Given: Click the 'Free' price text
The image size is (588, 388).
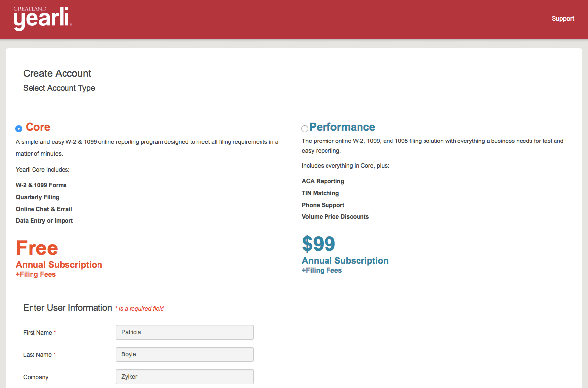Looking at the screenshot, I should click(37, 248).
